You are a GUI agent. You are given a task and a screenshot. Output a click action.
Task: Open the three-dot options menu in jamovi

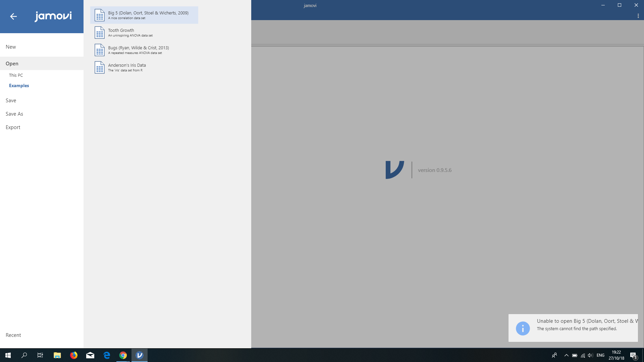tap(638, 16)
